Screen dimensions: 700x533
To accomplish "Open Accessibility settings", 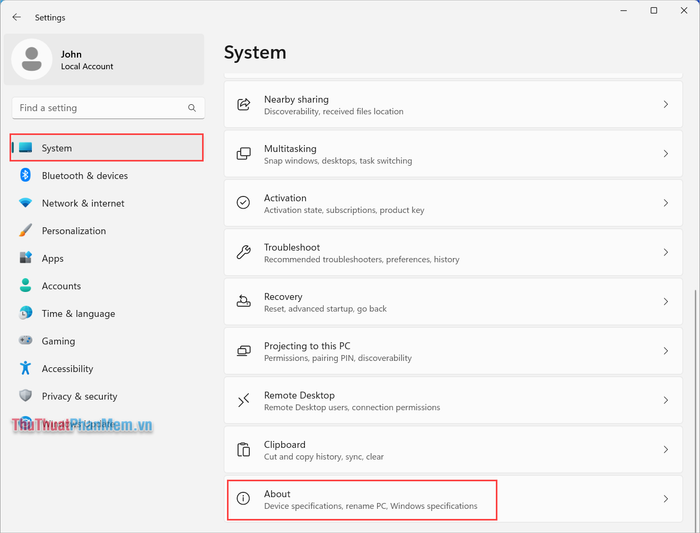I will coord(107,368).
